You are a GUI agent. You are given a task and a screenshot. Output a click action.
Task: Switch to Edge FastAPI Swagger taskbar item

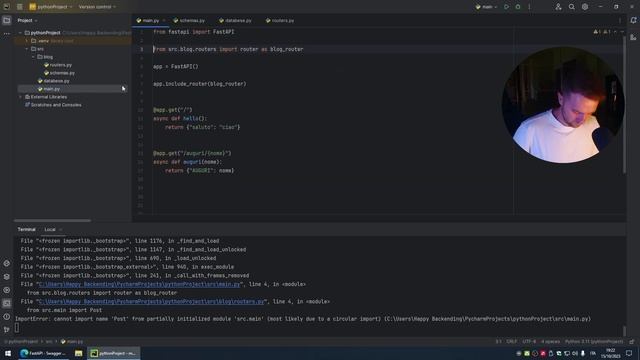(x=43, y=353)
